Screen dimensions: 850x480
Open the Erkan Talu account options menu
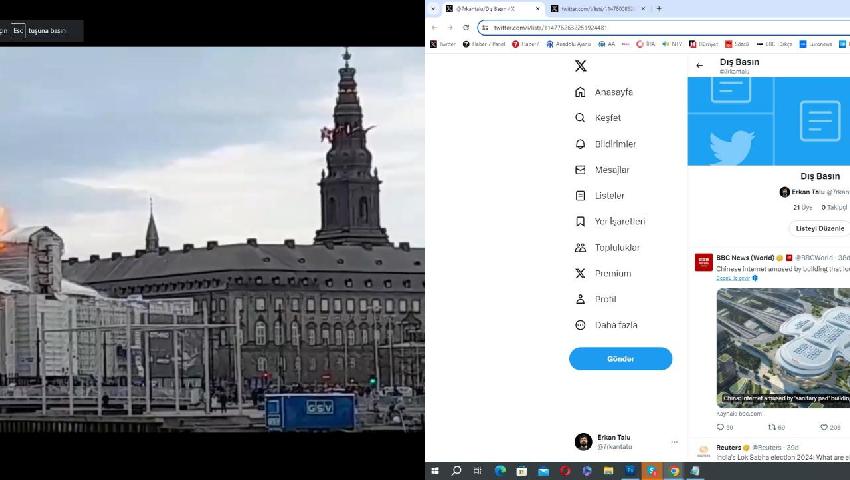click(674, 442)
